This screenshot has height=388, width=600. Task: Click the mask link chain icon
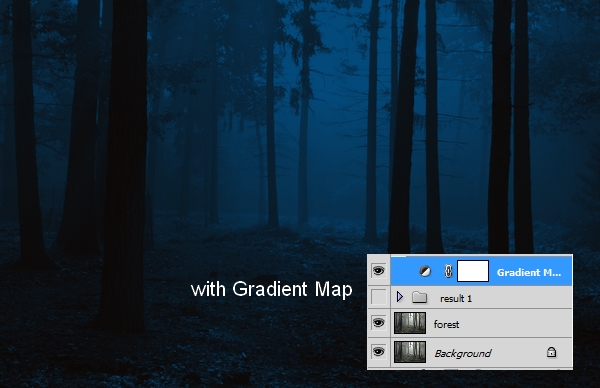[448, 271]
